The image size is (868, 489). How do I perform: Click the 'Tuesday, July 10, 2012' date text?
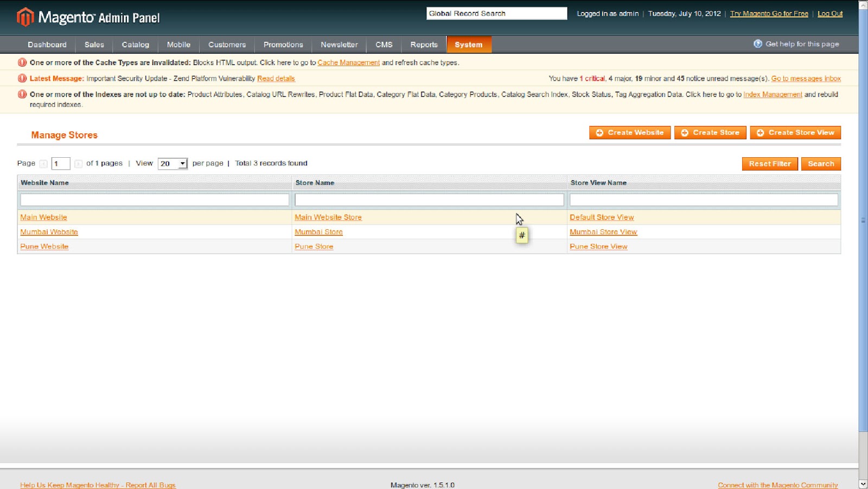685,14
